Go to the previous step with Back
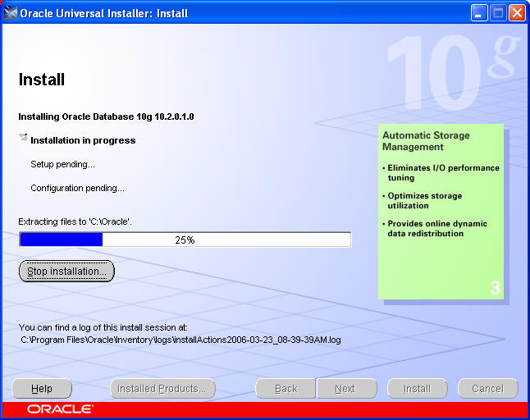This screenshot has width=530, height=420. pyautogui.click(x=286, y=389)
